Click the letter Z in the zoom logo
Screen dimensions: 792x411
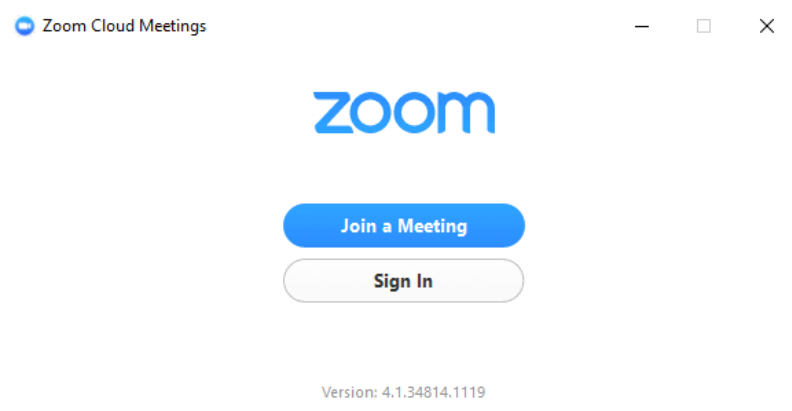tap(331, 113)
